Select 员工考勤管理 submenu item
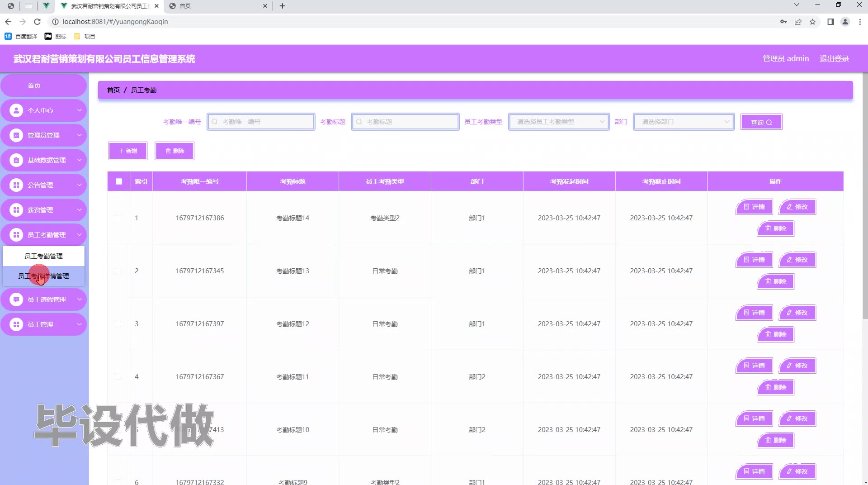Screen dimensions: 868x485 pyautogui.click(x=43, y=256)
